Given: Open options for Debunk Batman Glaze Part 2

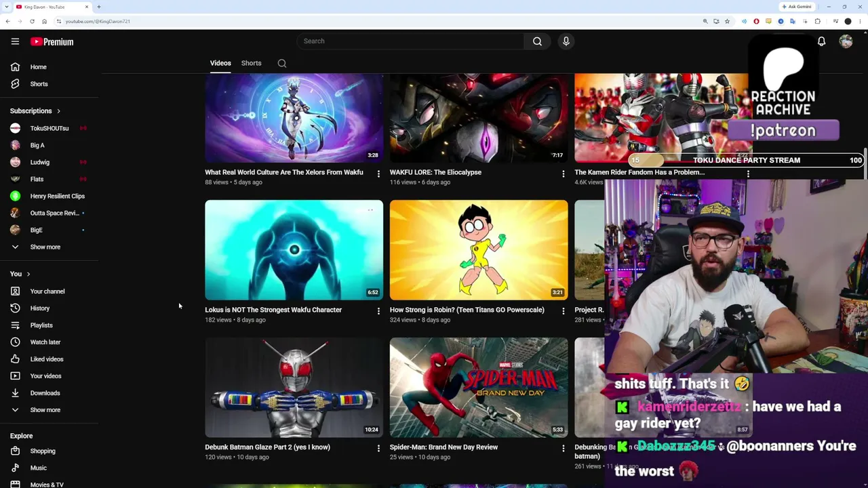Looking at the screenshot, I should click(378, 448).
